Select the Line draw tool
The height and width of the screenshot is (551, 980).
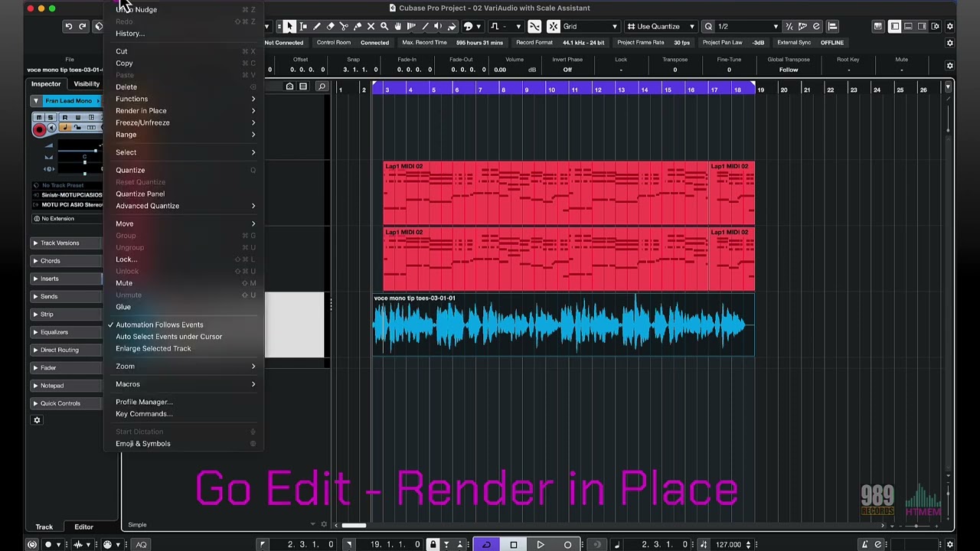425,26
